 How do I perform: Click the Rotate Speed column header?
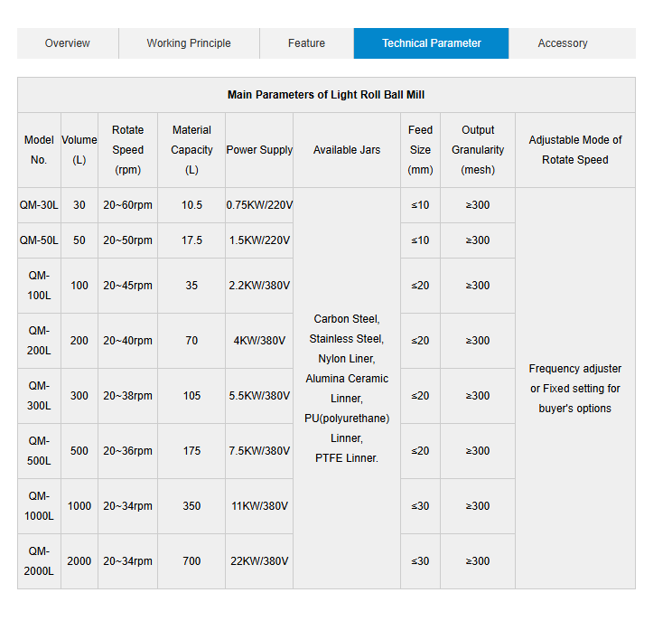point(127,150)
